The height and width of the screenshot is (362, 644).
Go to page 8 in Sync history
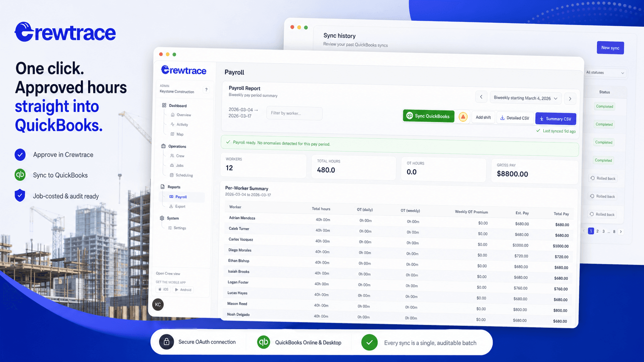614,232
